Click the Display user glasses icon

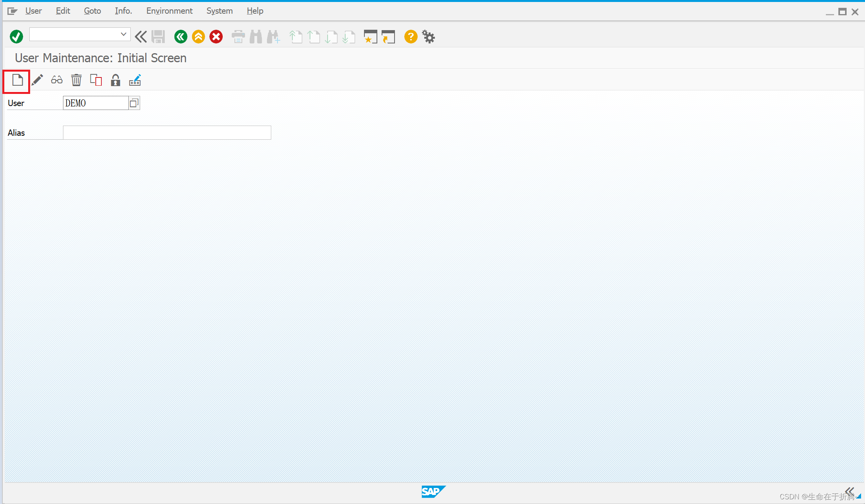pyautogui.click(x=57, y=80)
